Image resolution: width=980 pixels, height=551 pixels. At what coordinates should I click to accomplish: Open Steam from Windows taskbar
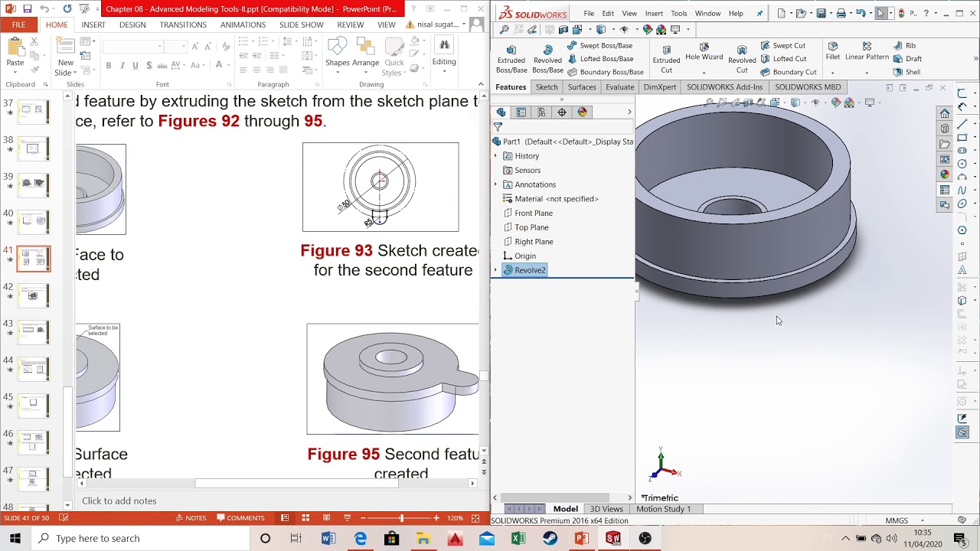click(x=550, y=538)
